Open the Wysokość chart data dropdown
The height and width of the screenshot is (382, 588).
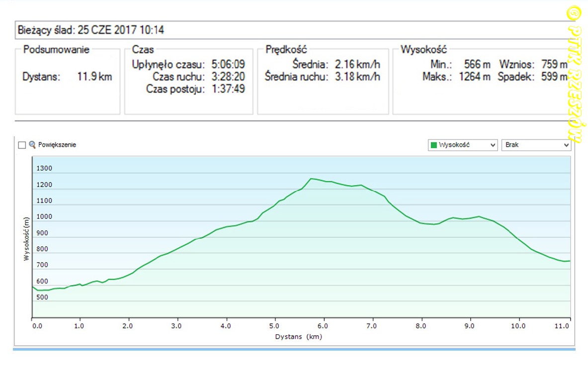(x=462, y=145)
